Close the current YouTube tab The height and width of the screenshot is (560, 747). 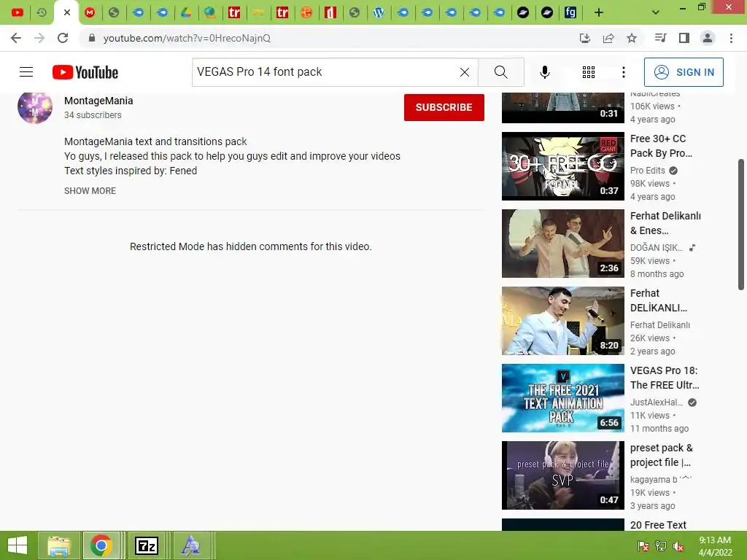coord(67,13)
